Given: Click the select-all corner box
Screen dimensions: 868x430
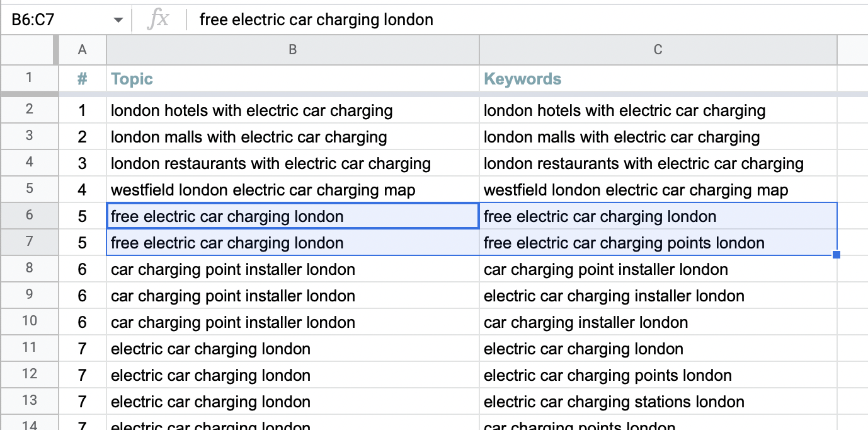Looking at the screenshot, I should point(30,50).
